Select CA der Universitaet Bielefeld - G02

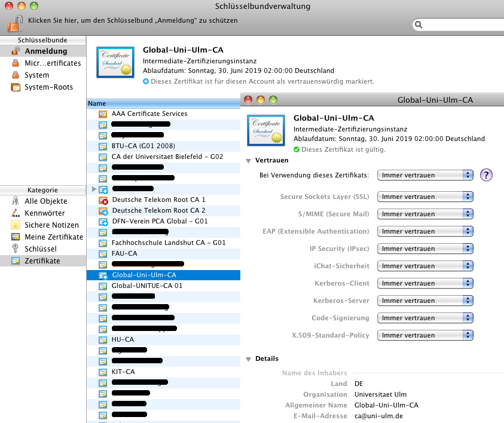tap(163, 157)
